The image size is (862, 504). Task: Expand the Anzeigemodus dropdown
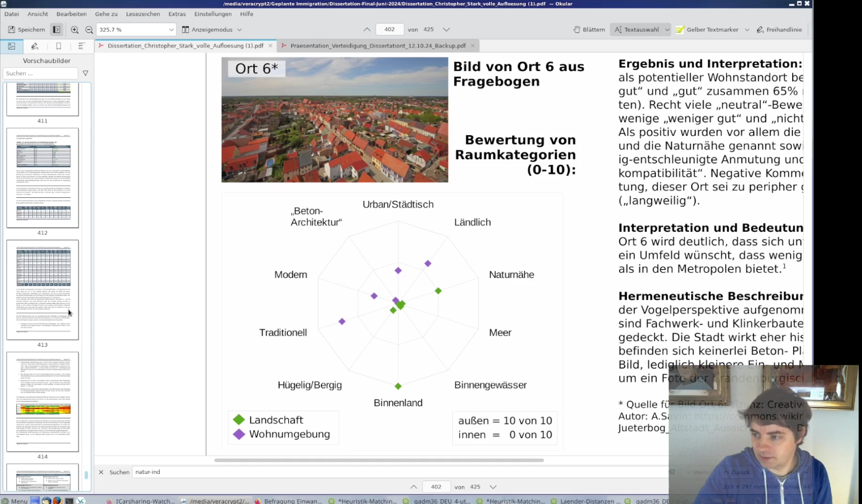point(212,30)
